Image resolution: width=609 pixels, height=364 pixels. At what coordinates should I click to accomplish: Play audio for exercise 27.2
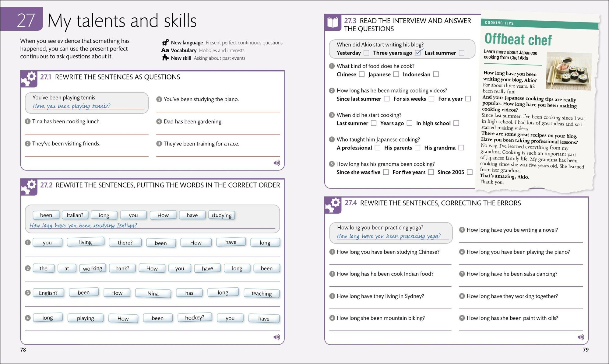276,337
